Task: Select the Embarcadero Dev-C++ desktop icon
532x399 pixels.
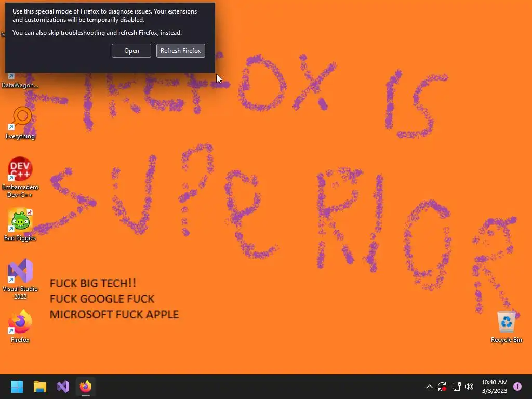Action: pos(20,177)
